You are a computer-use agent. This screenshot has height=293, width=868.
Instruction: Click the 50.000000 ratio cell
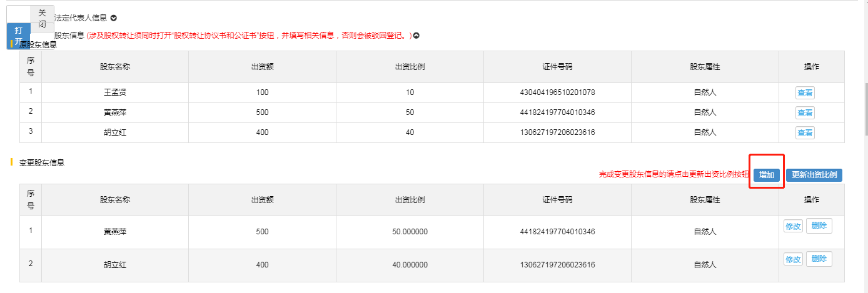tap(410, 232)
